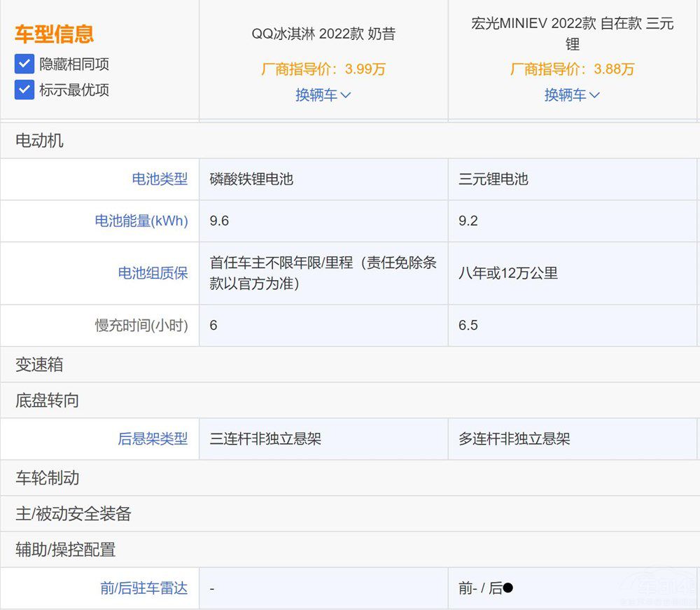Select the QQ冰淇淋 2022款 奶昔 title

[x=323, y=33]
